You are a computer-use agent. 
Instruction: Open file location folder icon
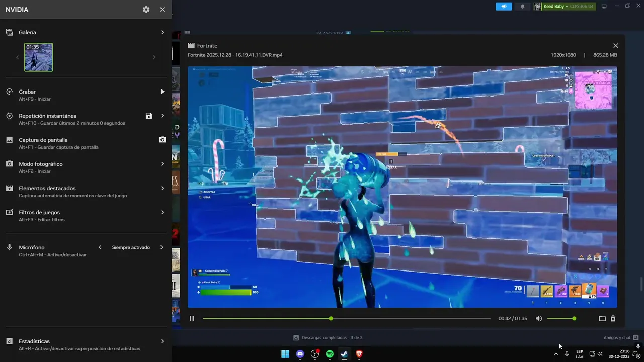(602, 318)
